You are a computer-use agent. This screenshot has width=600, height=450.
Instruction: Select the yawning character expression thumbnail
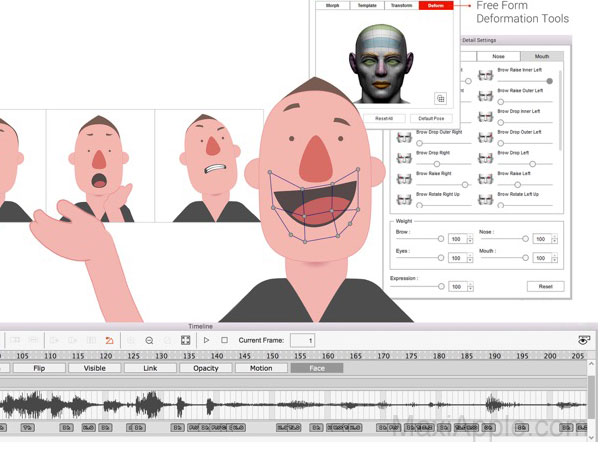100,166
